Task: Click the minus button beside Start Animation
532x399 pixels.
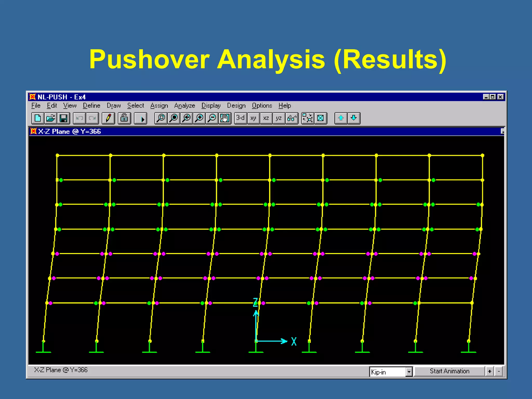Action: [x=499, y=371]
